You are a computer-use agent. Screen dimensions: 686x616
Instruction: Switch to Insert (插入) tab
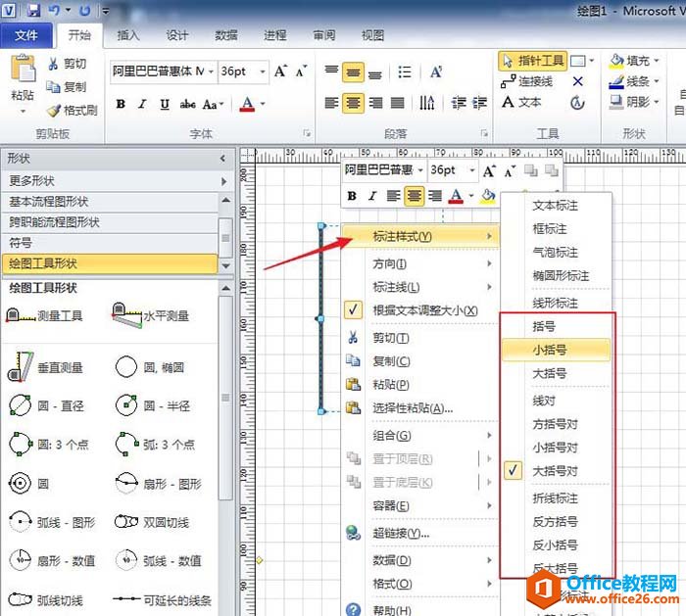click(128, 35)
